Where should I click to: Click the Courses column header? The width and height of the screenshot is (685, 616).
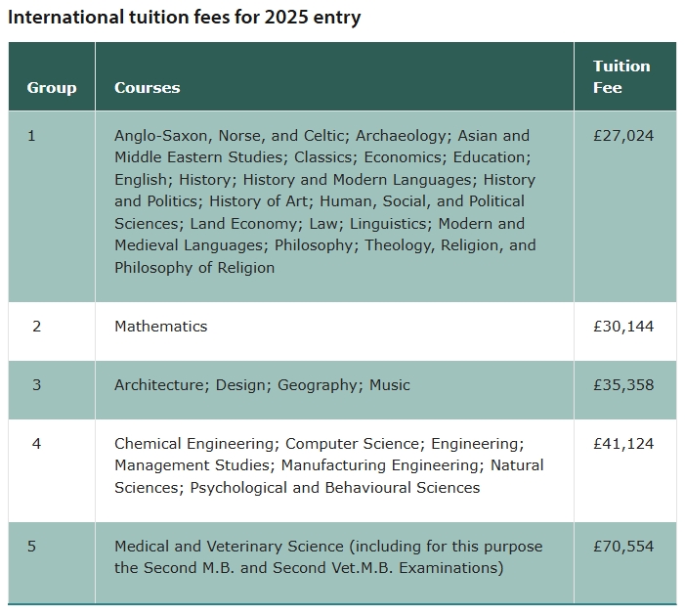tap(147, 88)
